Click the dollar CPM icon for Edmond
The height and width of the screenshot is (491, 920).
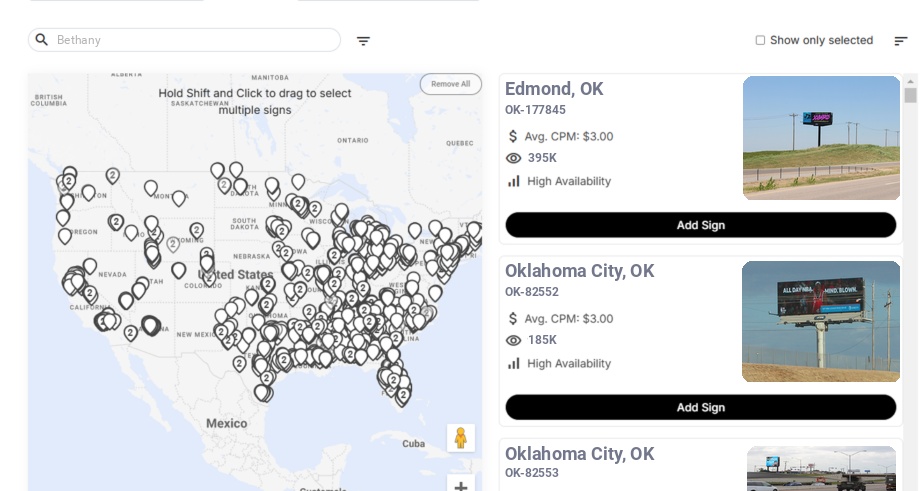pos(514,136)
